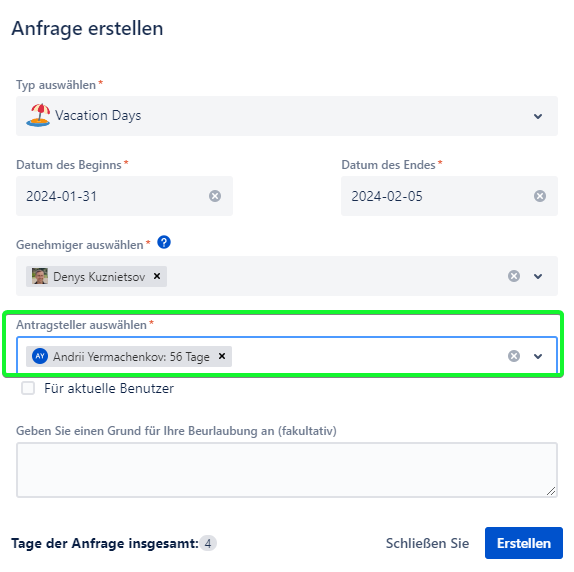Screen dimensions: 574x572
Task: Enable the Für aktuelle Benutzer checkbox
Action: [28, 388]
